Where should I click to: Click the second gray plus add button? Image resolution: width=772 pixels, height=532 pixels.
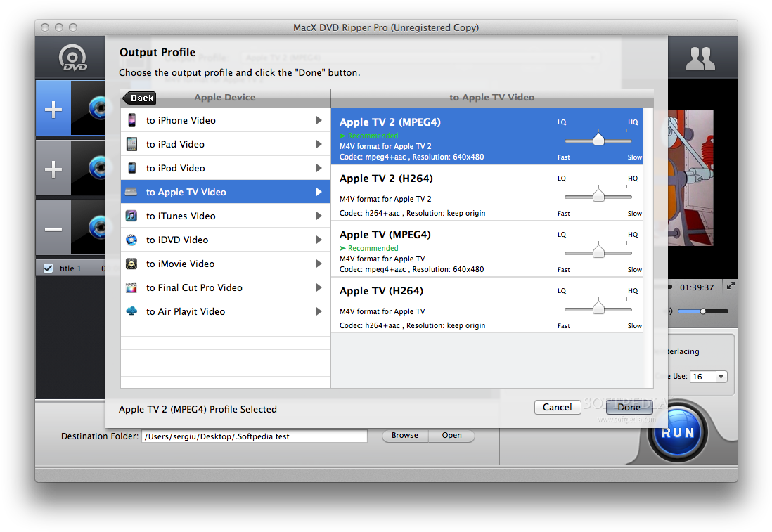[x=53, y=169]
